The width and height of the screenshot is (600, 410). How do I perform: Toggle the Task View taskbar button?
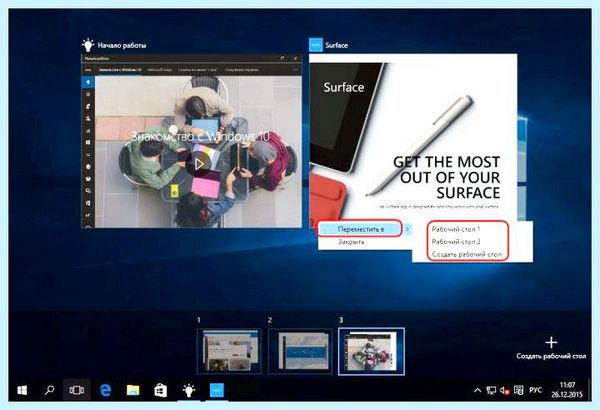point(77,390)
